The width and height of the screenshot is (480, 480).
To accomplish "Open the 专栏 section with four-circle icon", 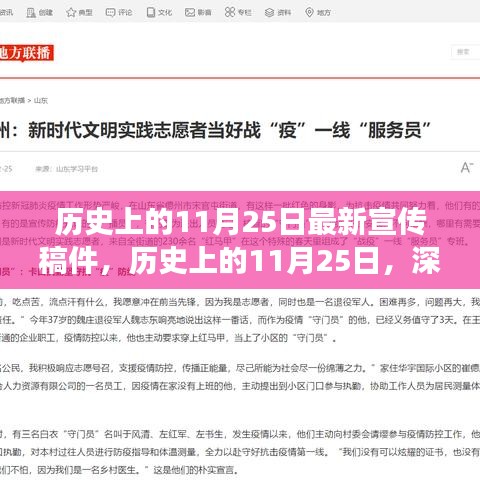I will coord(238,13).
